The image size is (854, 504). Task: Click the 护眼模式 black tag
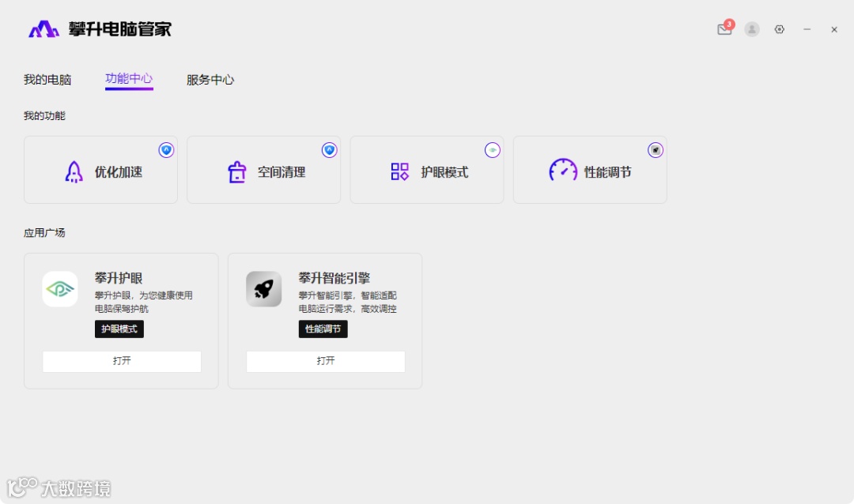click(x=119, y=329)
